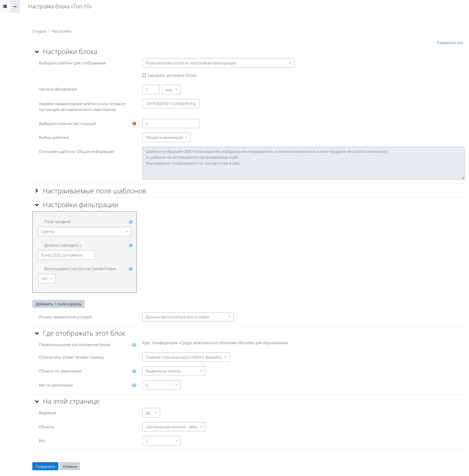The height and width of the screenshot is (476, 469).
Task: Click the Частота обновления label
Action: coord(58,89)
